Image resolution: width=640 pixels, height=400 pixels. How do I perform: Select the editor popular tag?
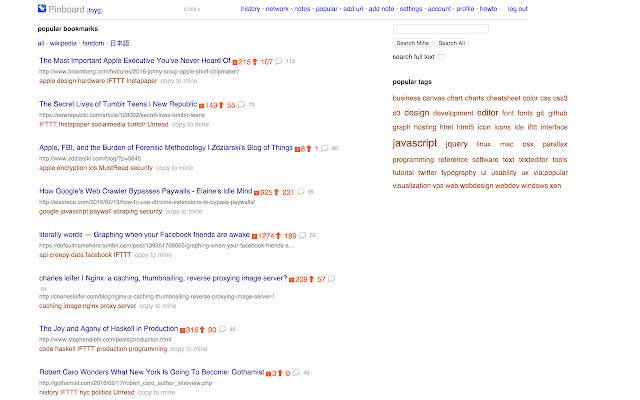pos(487,113)
